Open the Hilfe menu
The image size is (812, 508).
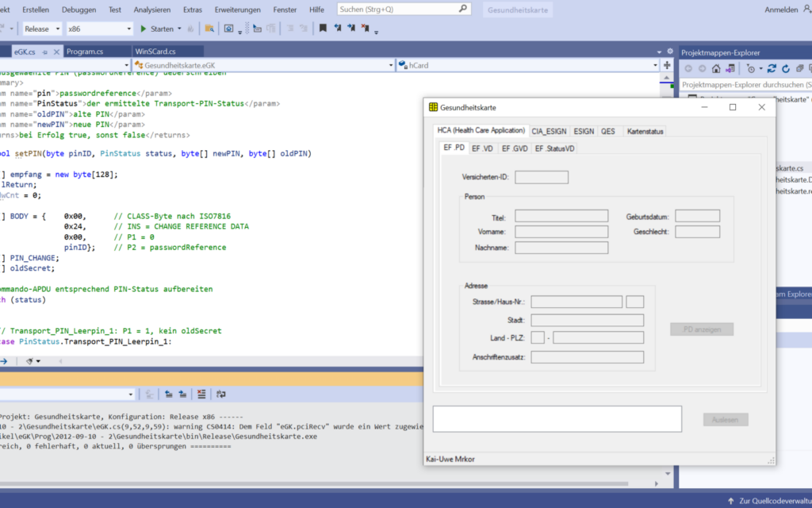click(316, 10)
